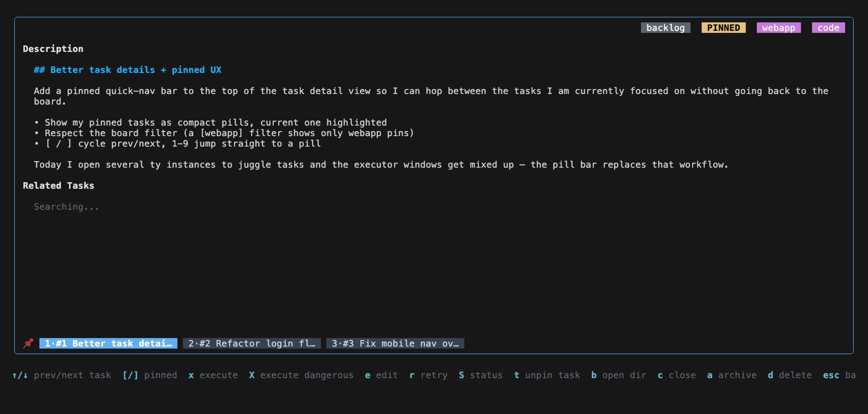
Task: Click the '↑/↓ prev/next task' hint
Action: point(62,376)
